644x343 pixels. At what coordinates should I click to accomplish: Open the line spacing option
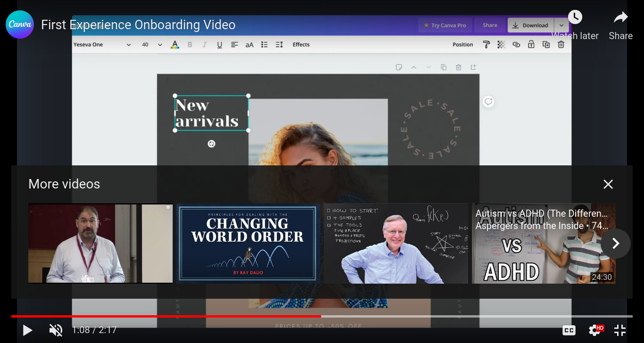[279, 45]
